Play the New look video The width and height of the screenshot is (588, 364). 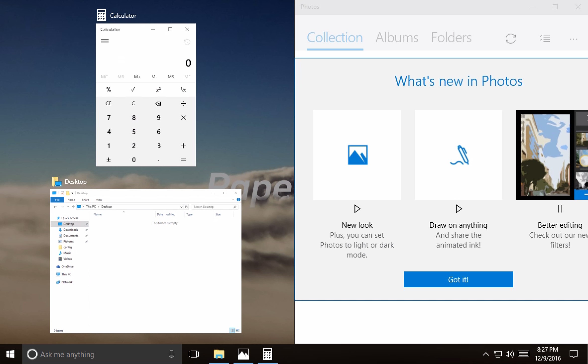tap(357, 209)
